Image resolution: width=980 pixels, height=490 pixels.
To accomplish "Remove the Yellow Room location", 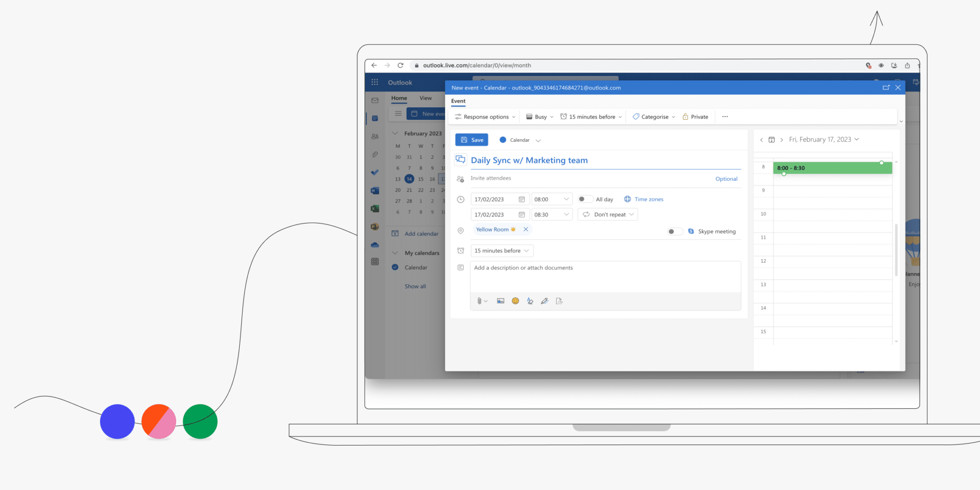I will [x=525, y=229].
